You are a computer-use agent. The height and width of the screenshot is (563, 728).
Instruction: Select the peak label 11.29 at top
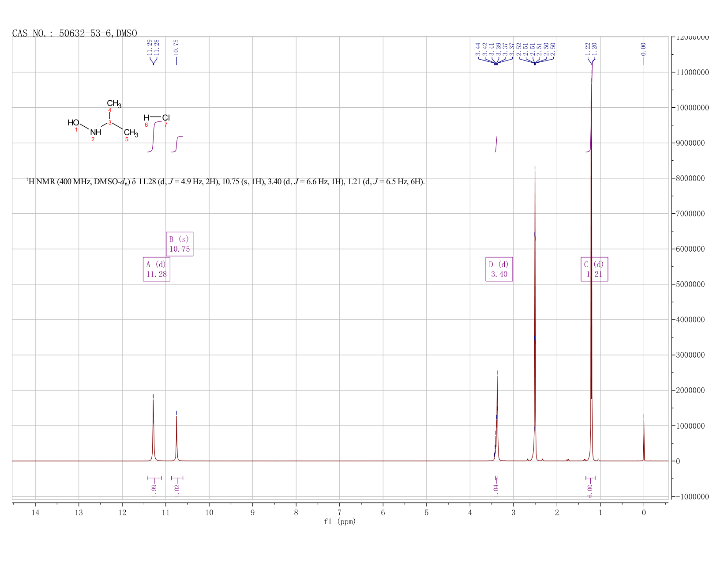click(150, 46)
